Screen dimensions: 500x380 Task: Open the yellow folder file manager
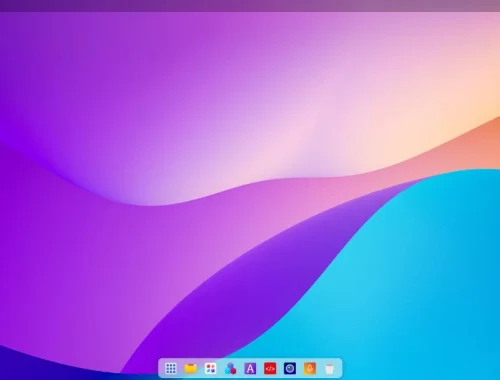click(x=191, y=368)
